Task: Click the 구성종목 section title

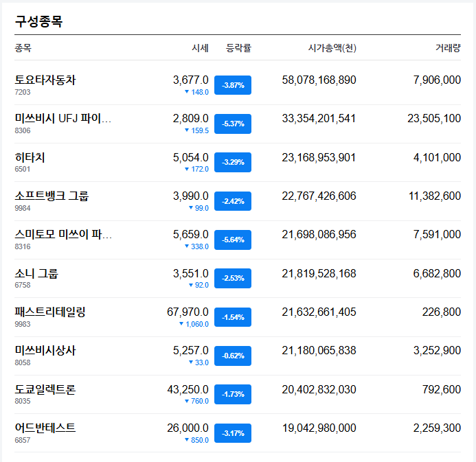Action: tap(38, 21)
